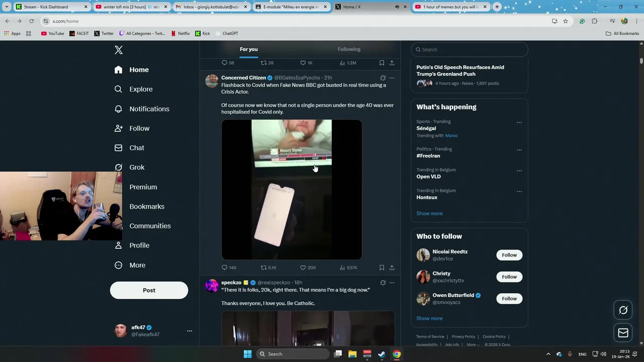The width and height of the screenshot is (644, 362).
Task: Open YouTube bookmark in bookmarks bar
Action: [52, 34]
